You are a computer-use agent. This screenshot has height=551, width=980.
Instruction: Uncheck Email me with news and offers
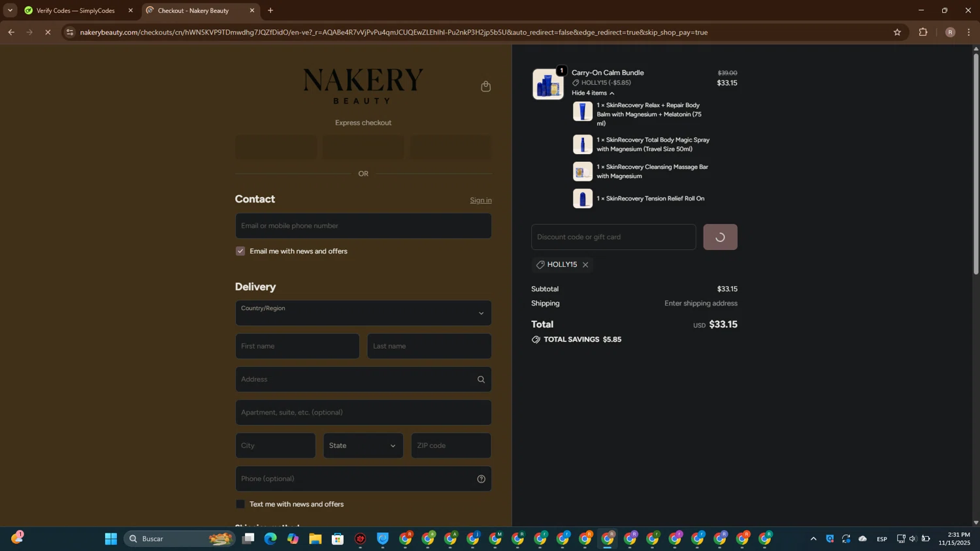[240, 251]
